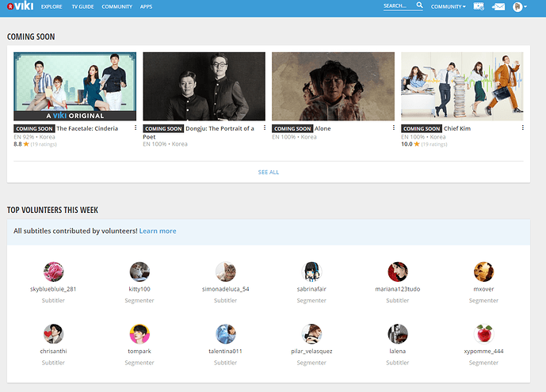Screen dimensions: 546x392
Task: Open sabrinafair's profile link
Action: [x=311, y=289]
